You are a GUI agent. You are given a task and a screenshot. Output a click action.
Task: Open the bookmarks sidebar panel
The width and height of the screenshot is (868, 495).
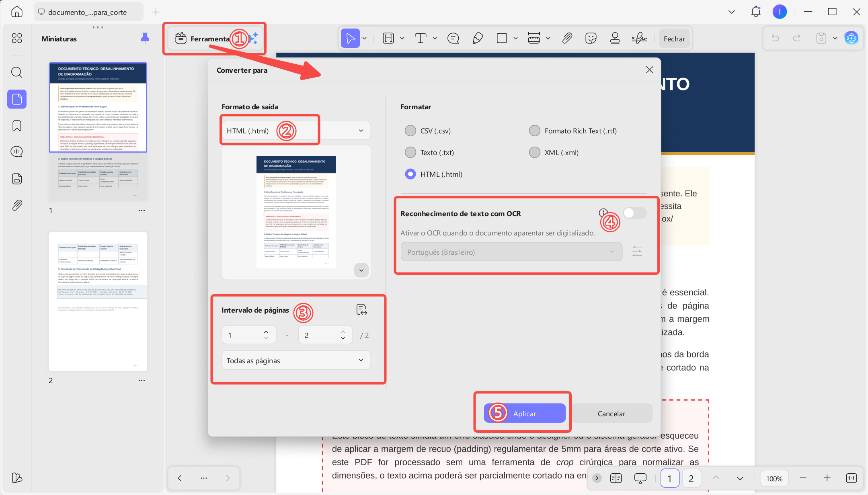coord(16,126)
